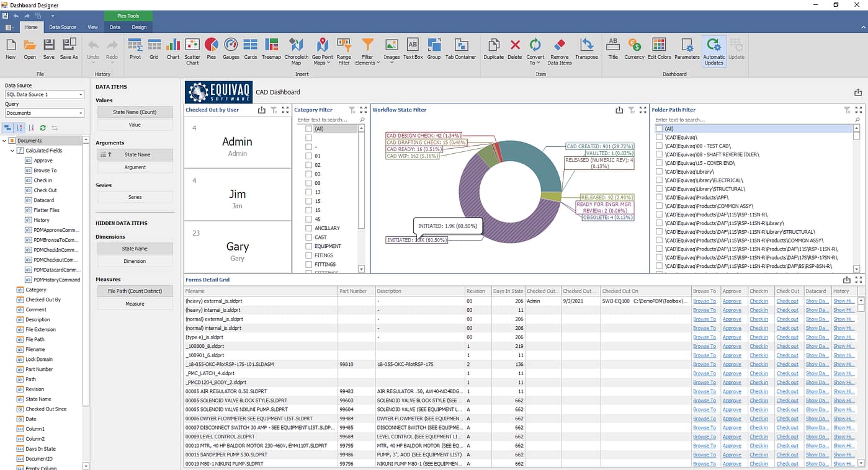Check the EQUIPMENT category checkbox

[309, 246]
